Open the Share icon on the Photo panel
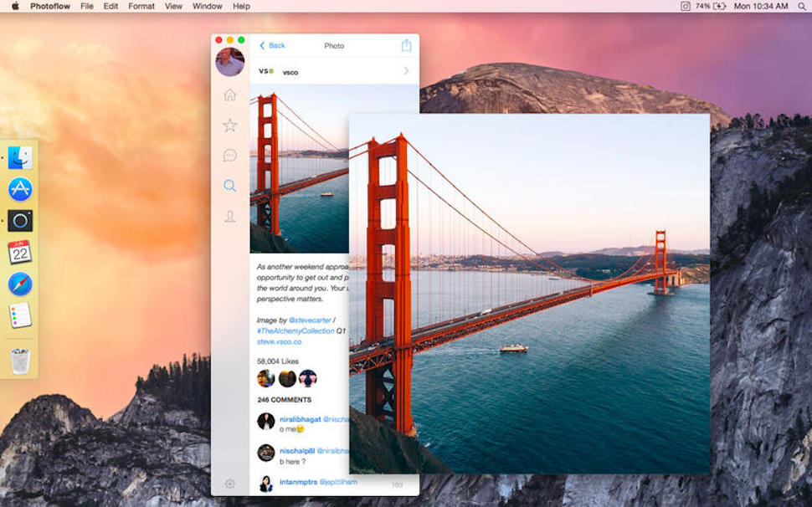The width and height of the screenshot is (812, 507). [406, 46]
